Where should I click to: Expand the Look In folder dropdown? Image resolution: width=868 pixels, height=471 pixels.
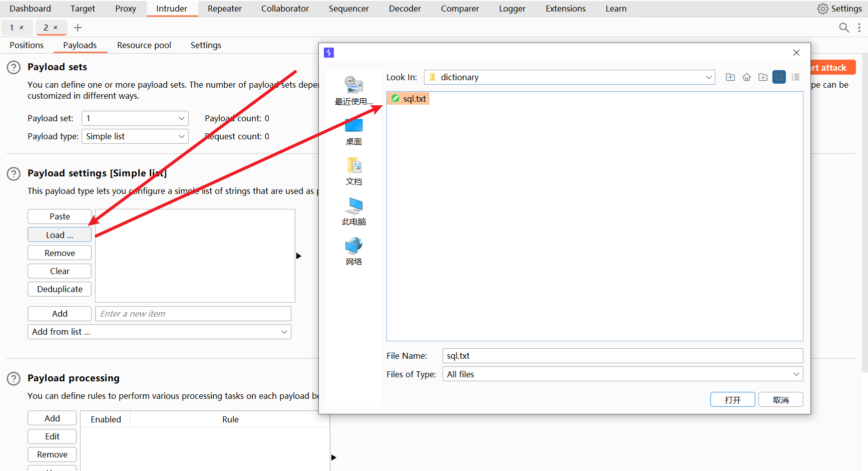click(x=708, y=77)
